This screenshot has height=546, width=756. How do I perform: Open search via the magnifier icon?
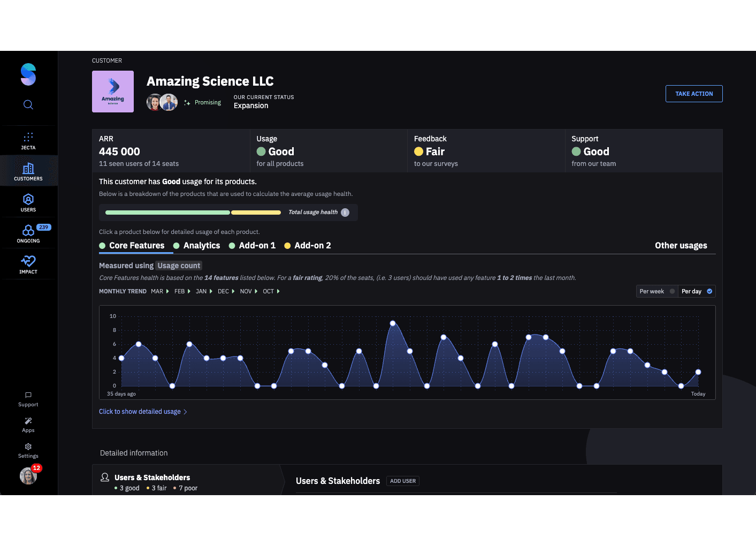pos(28,104)
